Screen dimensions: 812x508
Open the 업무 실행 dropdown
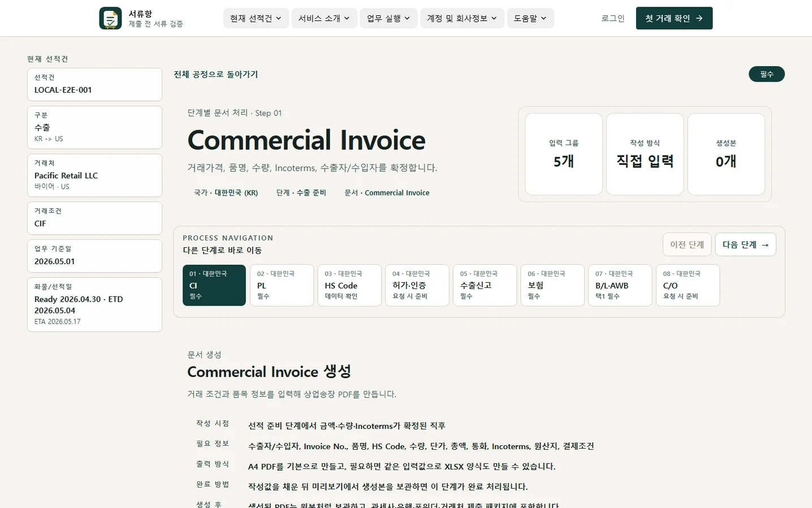point(389,18)
